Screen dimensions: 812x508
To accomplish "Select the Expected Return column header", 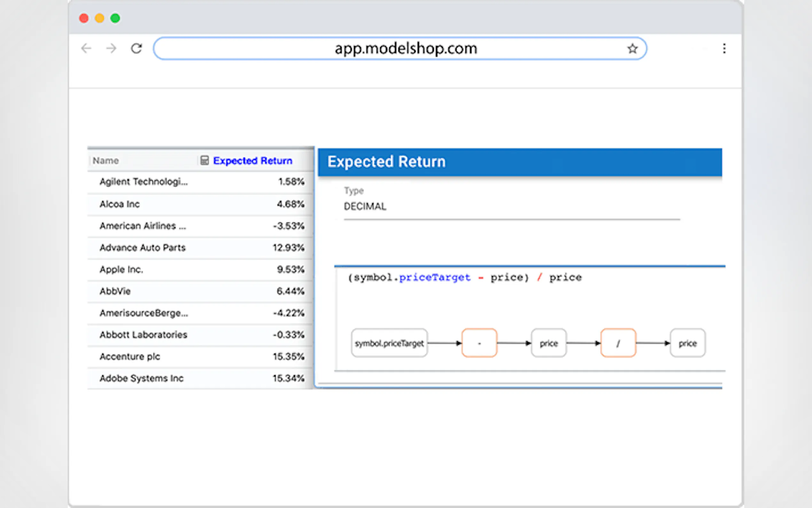I will click(x=253, y=161).
